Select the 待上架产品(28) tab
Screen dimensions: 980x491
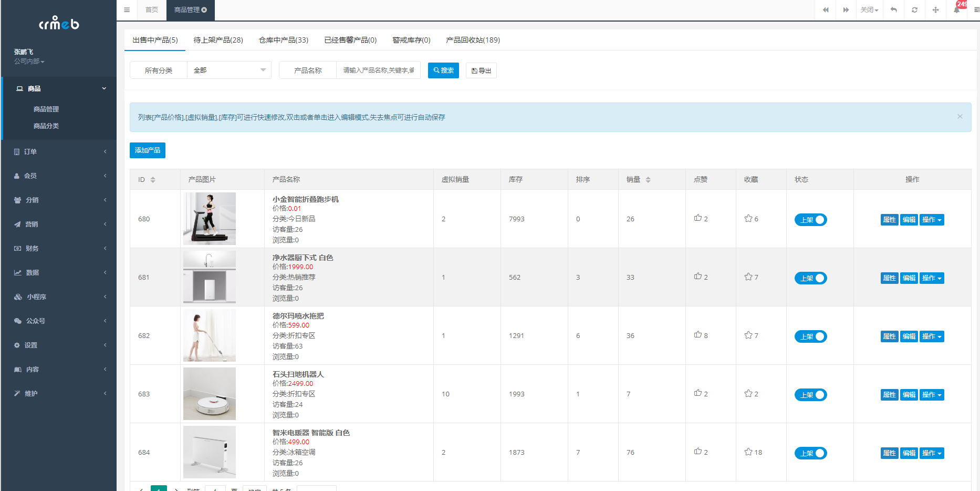pos(218,40)
